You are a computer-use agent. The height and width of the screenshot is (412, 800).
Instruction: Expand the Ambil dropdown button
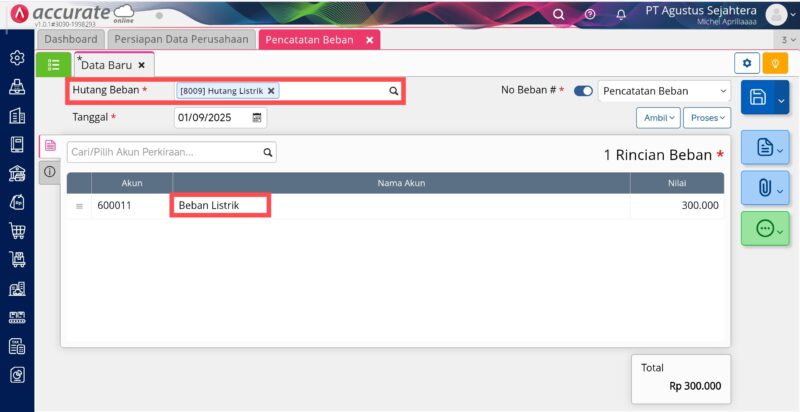[658, 117]
